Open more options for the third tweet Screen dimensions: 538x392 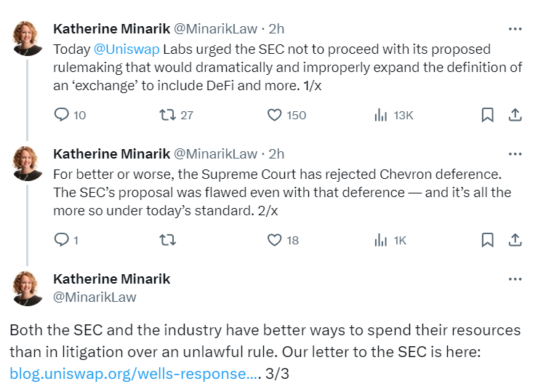click(x=515, y=279)
